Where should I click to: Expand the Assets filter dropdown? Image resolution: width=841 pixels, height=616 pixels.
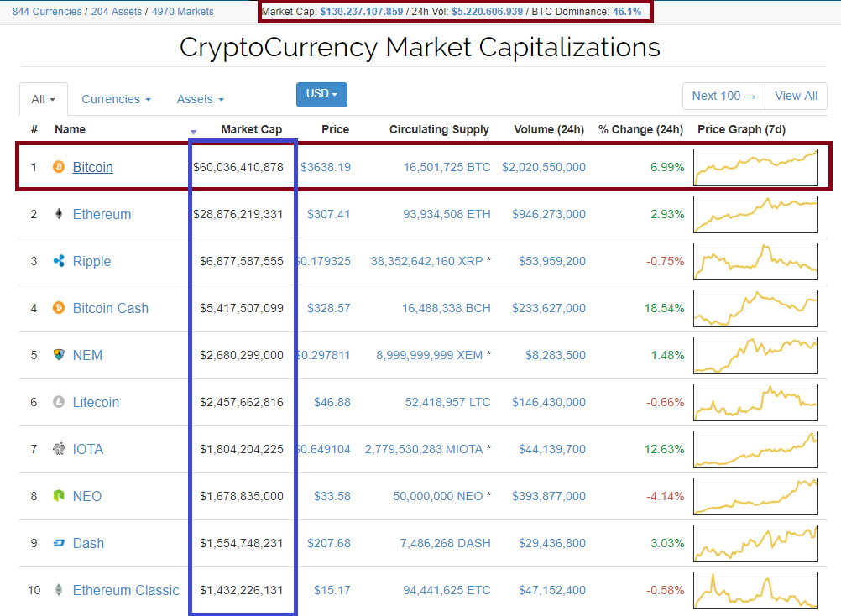(200, 99)
